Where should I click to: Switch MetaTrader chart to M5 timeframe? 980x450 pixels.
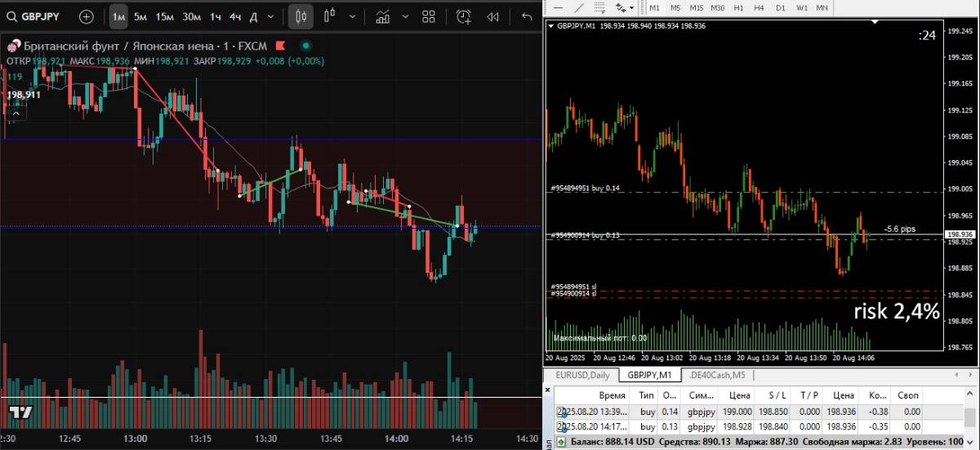coord(675,7)
